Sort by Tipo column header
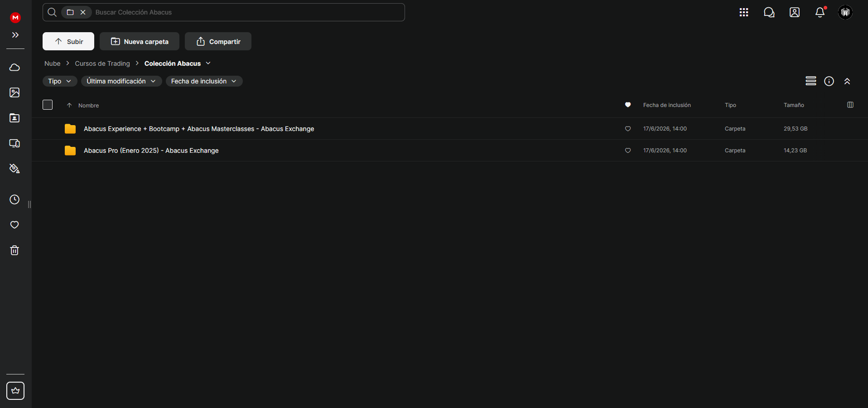This screenshot has height=408, width=868. click(730, 105)
